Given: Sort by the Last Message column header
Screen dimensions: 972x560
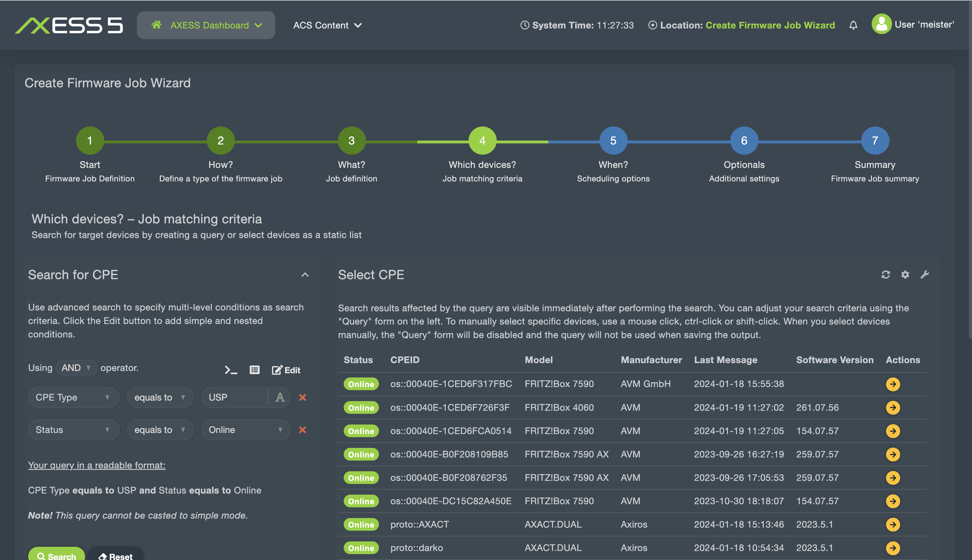Looking at the screenshot, I should pyautogui.click(x=725, y=360).
